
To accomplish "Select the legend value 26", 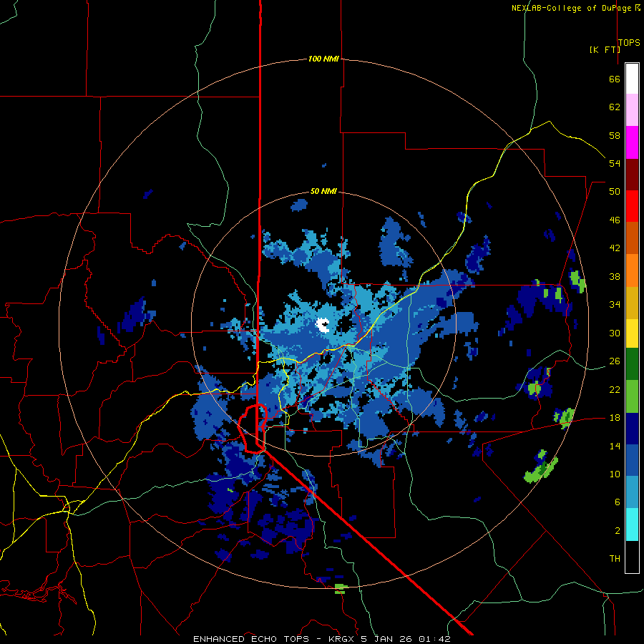I will 615,361.
